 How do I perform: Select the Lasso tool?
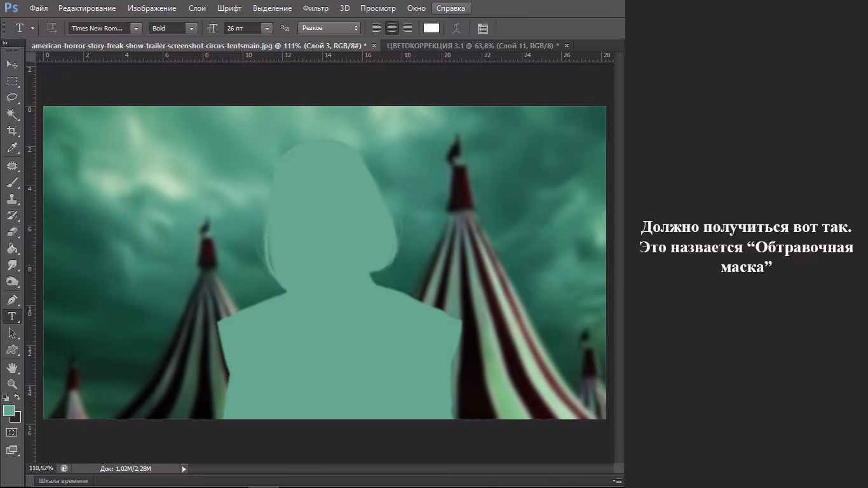pyautogui.click(x=12, y=98)
